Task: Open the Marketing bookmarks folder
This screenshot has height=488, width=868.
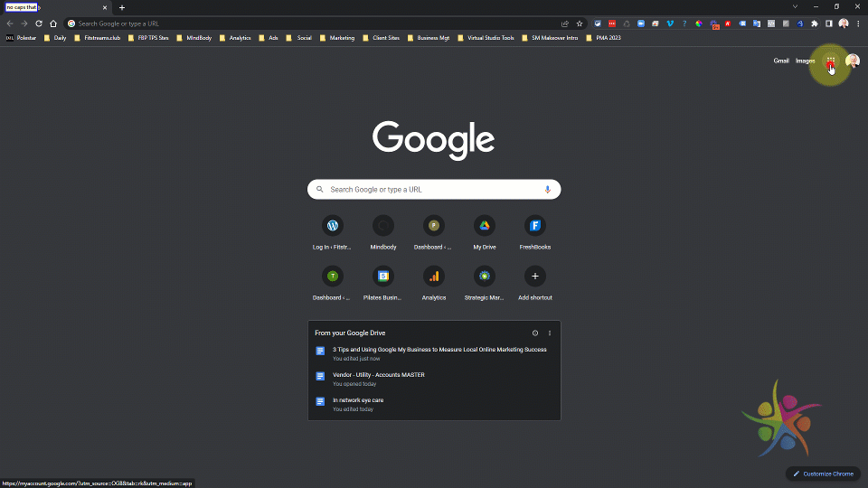Action: coord(337,38)
